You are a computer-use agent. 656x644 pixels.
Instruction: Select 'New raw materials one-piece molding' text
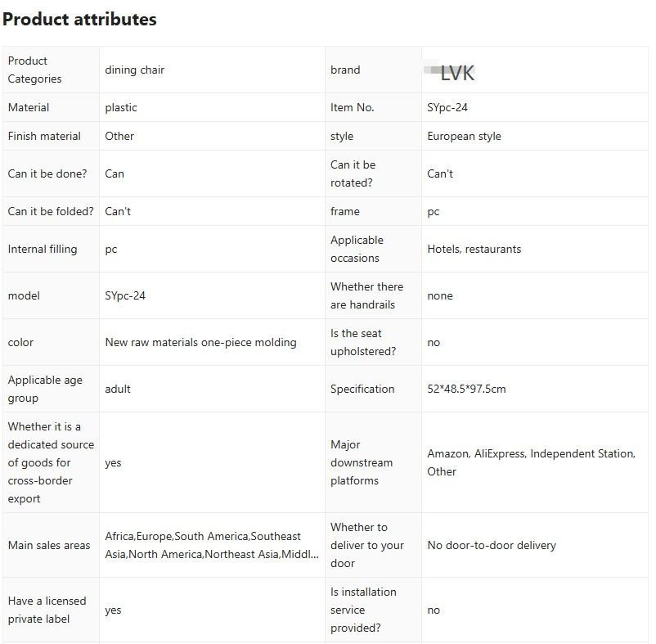(200, 342)
